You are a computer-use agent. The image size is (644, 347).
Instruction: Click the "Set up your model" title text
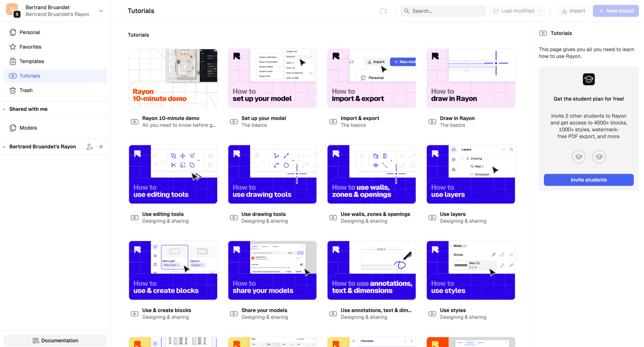(x=264, y=118)
